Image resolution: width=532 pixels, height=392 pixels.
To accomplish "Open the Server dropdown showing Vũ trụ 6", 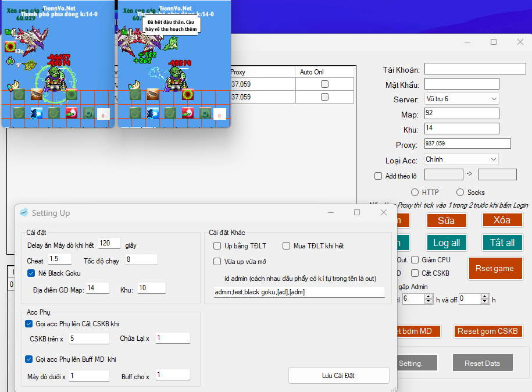I will (461, 99).
